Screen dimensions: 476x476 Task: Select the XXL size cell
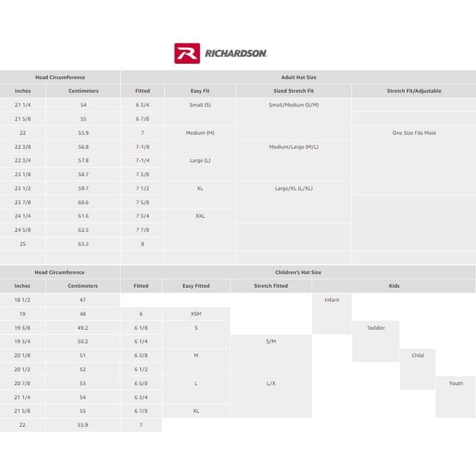[x=200, y=216]
